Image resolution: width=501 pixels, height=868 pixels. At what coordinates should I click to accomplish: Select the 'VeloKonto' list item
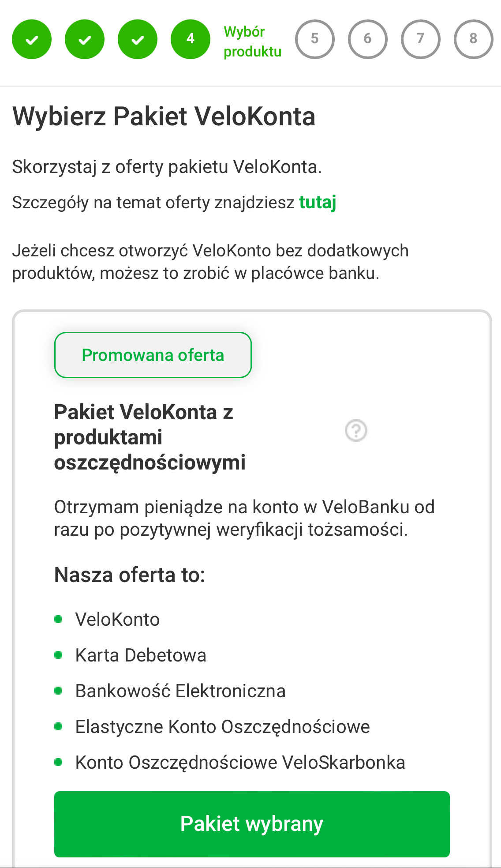click(117, 620)
